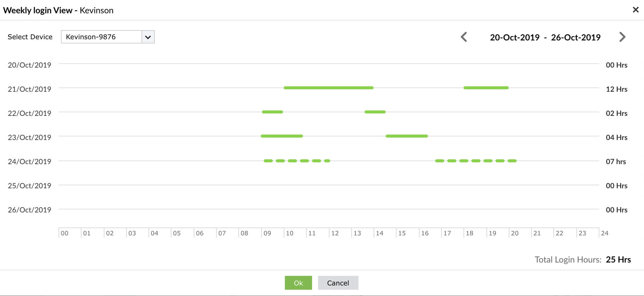Go to the next week with right chevron
This screenshot has width=644, height=296.
pos(622,37)
